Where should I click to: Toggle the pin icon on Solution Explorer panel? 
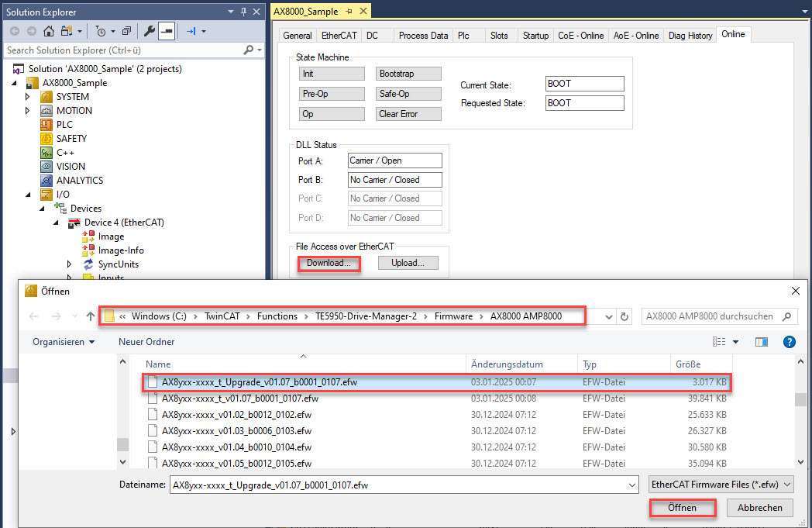tap(243, 12)
